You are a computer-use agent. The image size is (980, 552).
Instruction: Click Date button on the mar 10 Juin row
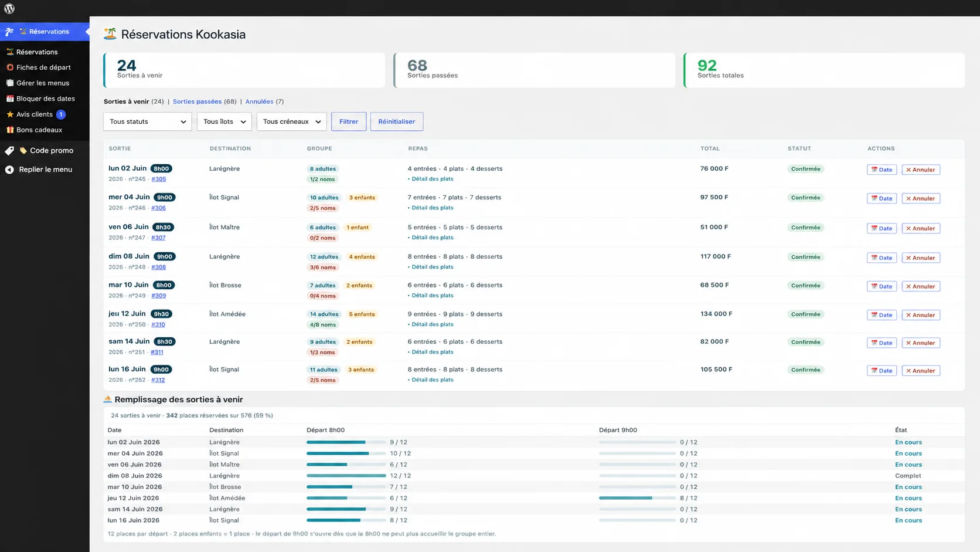coord(882,286)
